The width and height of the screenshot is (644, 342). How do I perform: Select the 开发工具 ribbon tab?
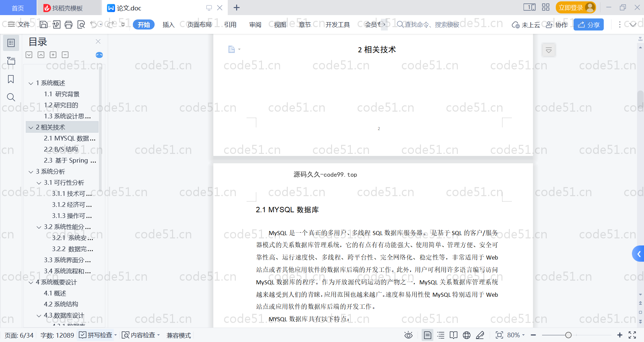click(338, 24)
